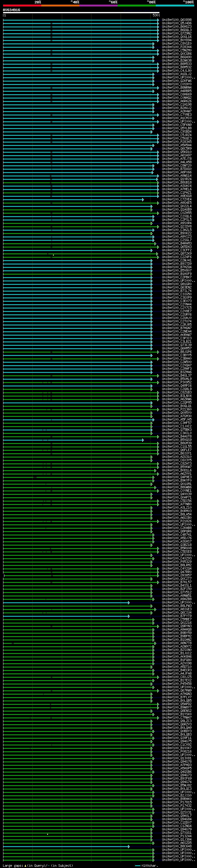Select the UniRef100_P21826 label

pyautogui.click(x=177, y=521)
